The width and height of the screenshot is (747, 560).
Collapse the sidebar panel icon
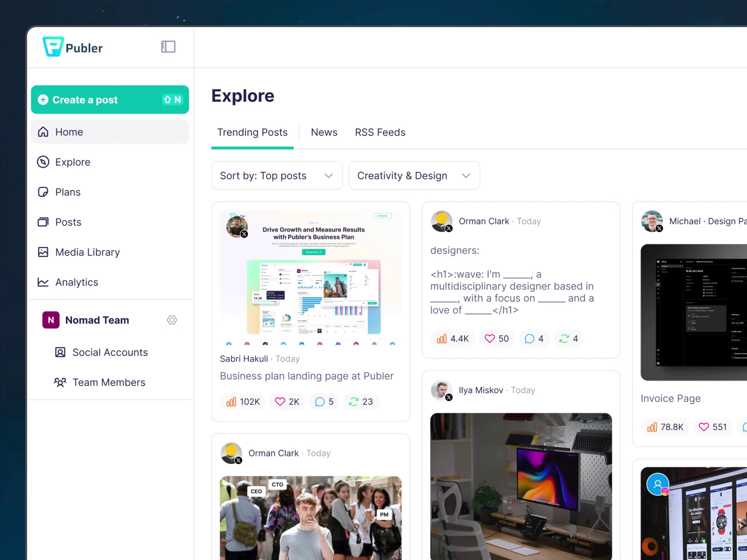click(x=168, y=47)
